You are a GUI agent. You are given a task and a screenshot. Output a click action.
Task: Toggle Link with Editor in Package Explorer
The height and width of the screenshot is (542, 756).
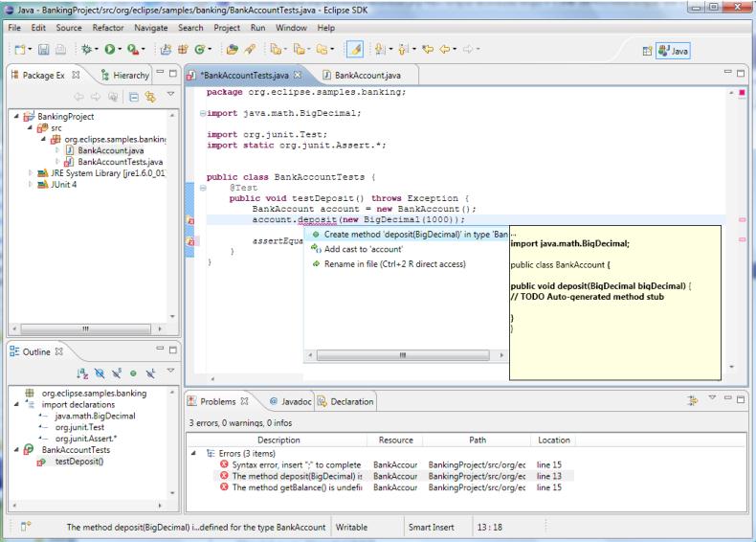click(150, 97)
